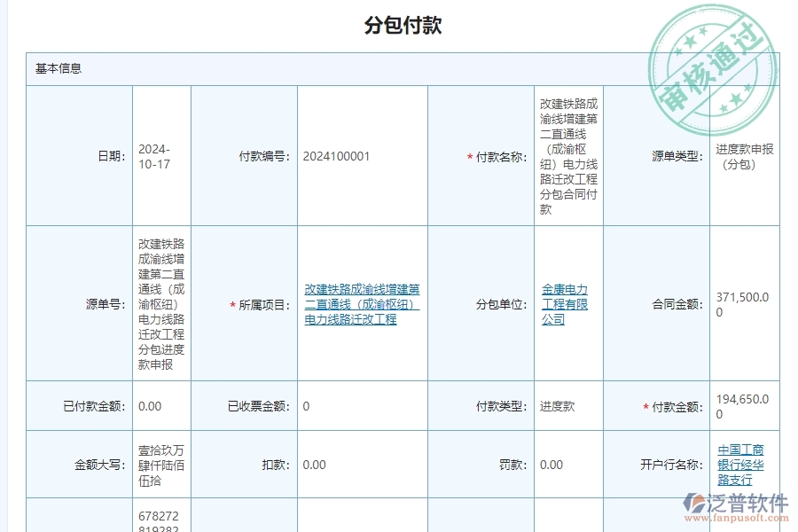Click the 分包付款 page title
The height and width of the screenshot is (532, 798).
399,26
